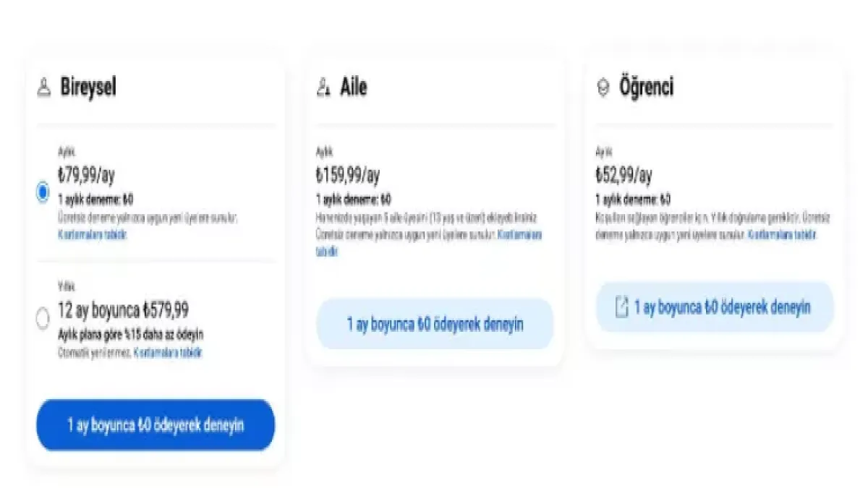Open Kısıtlamalara tabidir link in Öğrenci card

(782, 235)
